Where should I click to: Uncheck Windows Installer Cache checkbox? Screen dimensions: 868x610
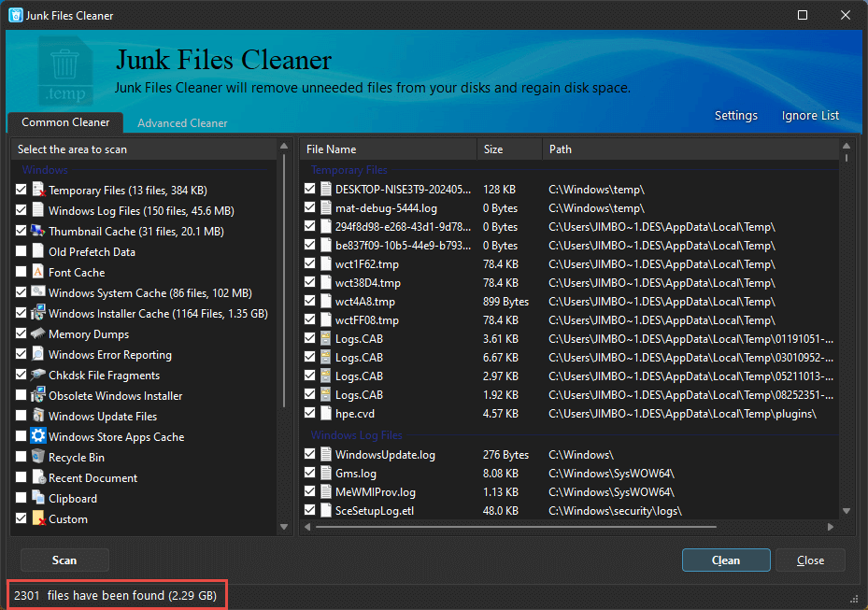coord(21,313)
